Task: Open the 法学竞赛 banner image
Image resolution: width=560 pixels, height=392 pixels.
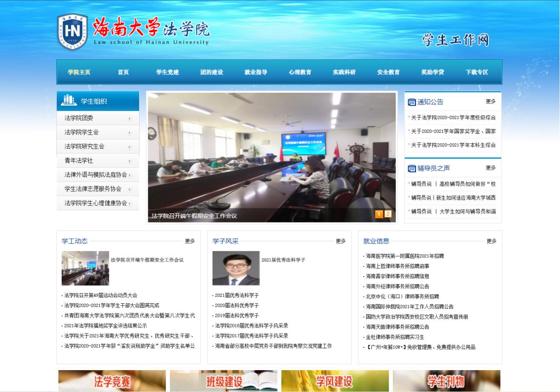Action: tap(112, 381)
